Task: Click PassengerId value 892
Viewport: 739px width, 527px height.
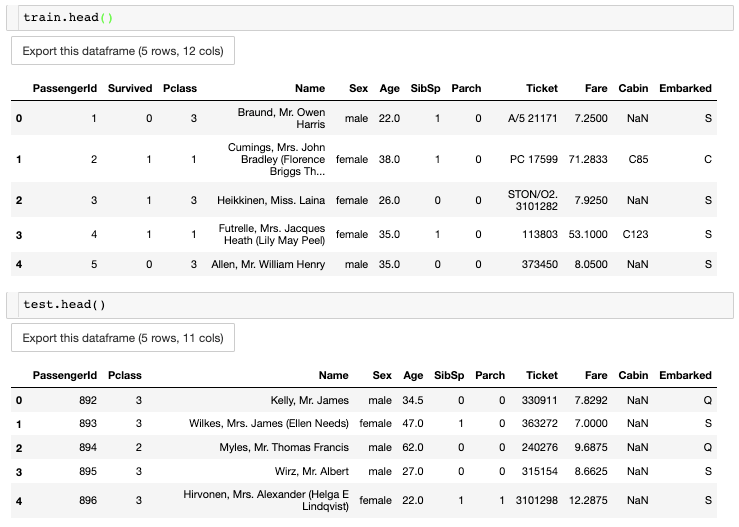Action: pos(88,401)
